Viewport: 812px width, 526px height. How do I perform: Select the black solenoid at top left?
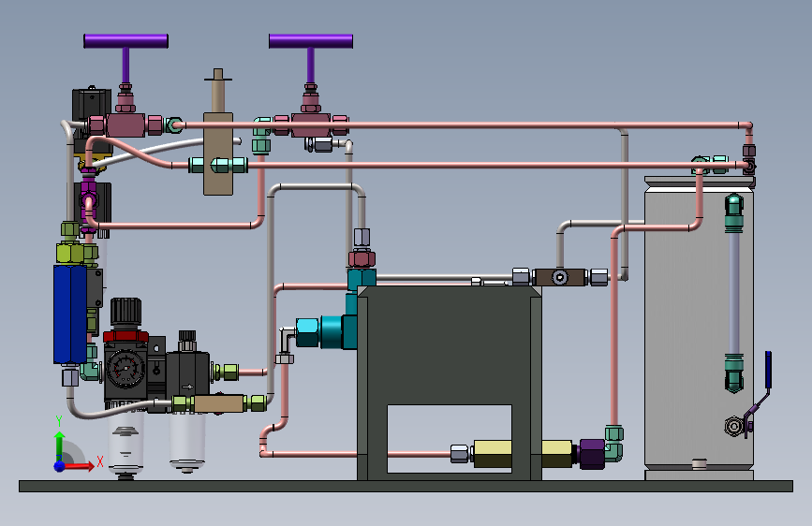(92, 105)
